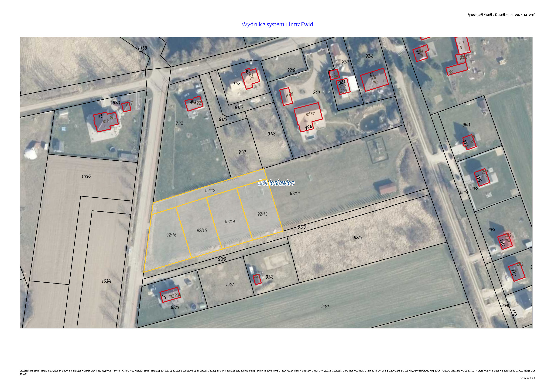This screenshot has height=392, width=555.
Task: Select building 11D outlined in red
Action: [517, 273]
